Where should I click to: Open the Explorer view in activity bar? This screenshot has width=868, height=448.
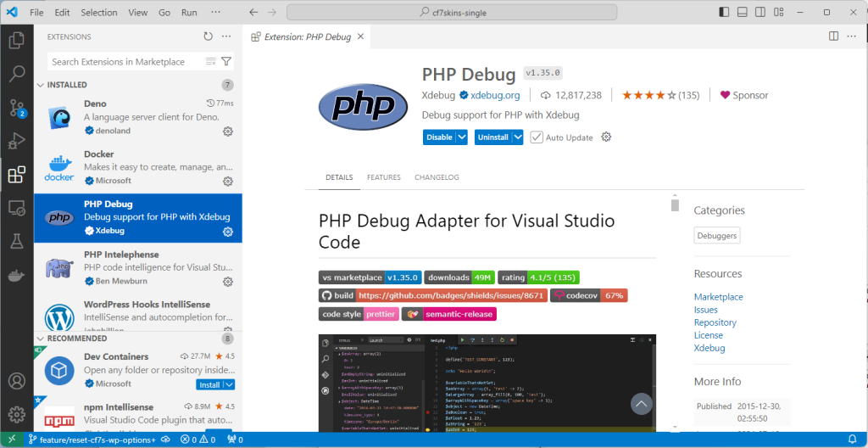pos(16,39)
